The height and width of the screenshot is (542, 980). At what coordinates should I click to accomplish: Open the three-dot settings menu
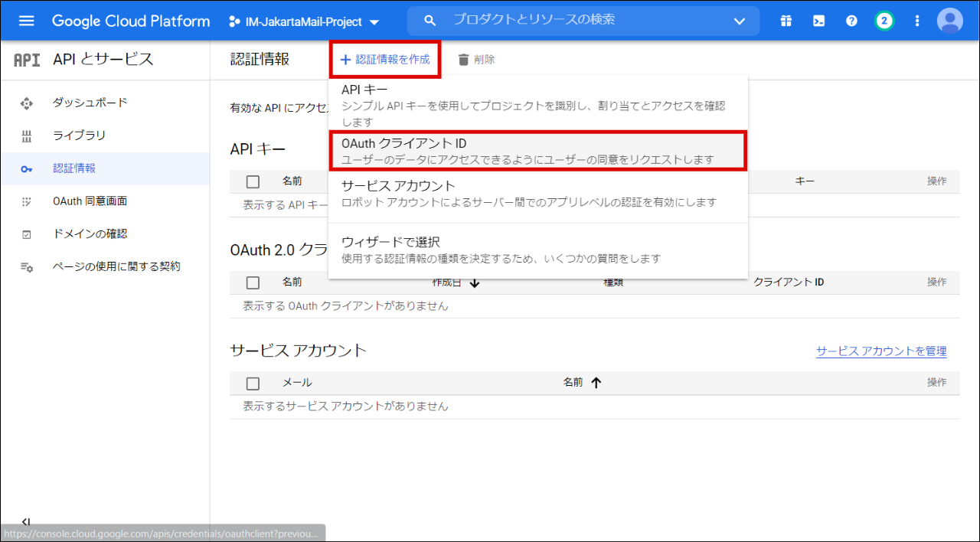[x=917, y=21]
